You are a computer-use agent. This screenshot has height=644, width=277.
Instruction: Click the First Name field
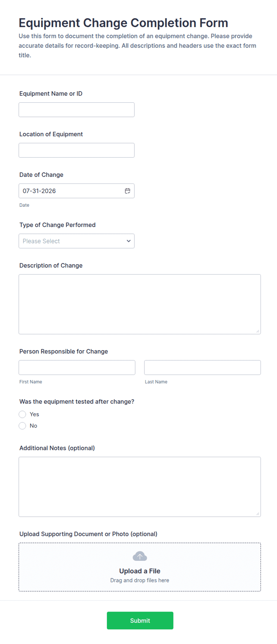(77, 368)
